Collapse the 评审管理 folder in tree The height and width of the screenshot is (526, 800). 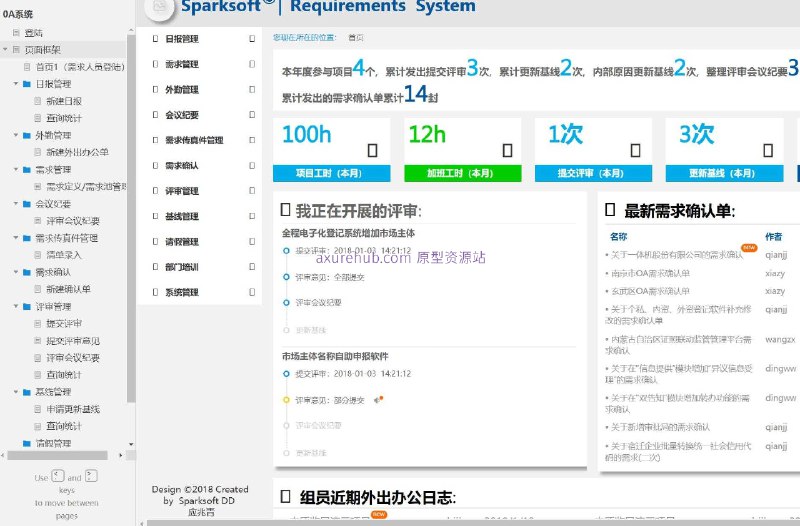tap(16, 306)
